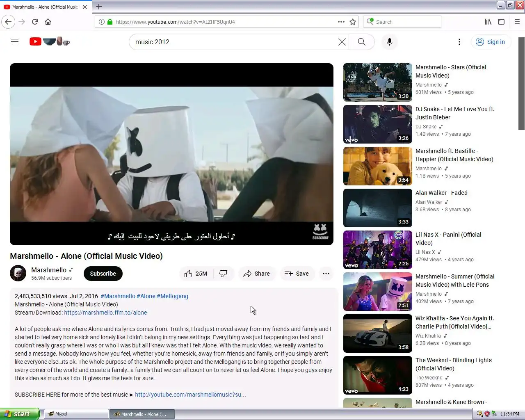Click Wiz Khalifa channel name

pyautogui.click(x=428, y=336)
